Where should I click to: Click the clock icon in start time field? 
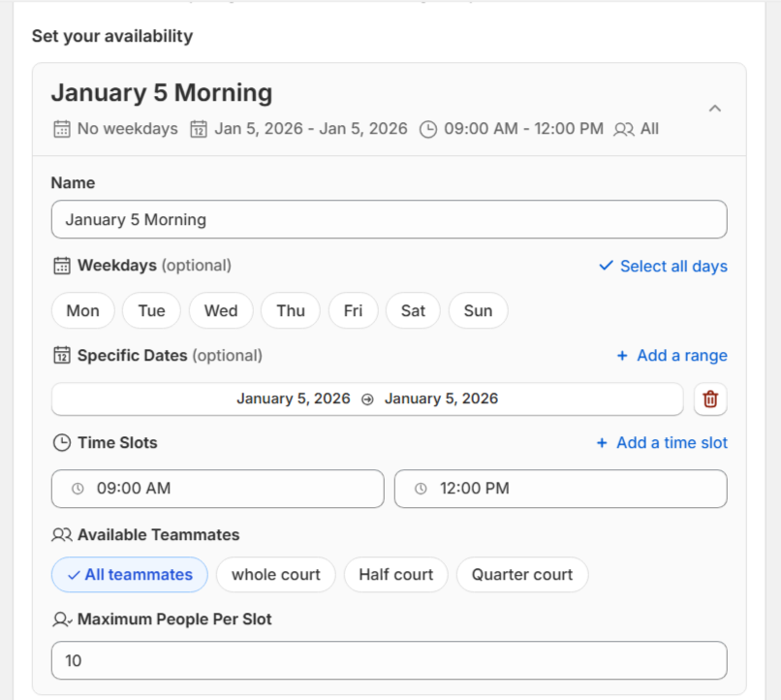[78, 489]
